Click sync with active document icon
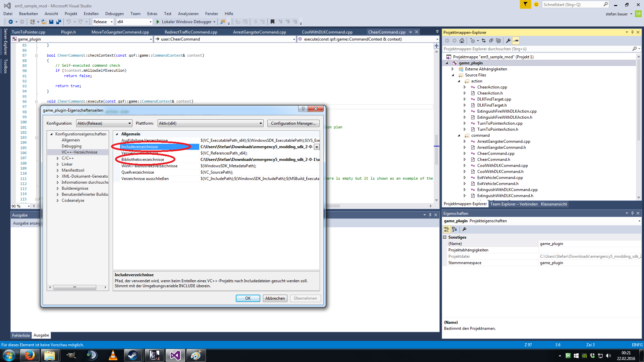The image size is (644, 362). click(x=484, y=41)
